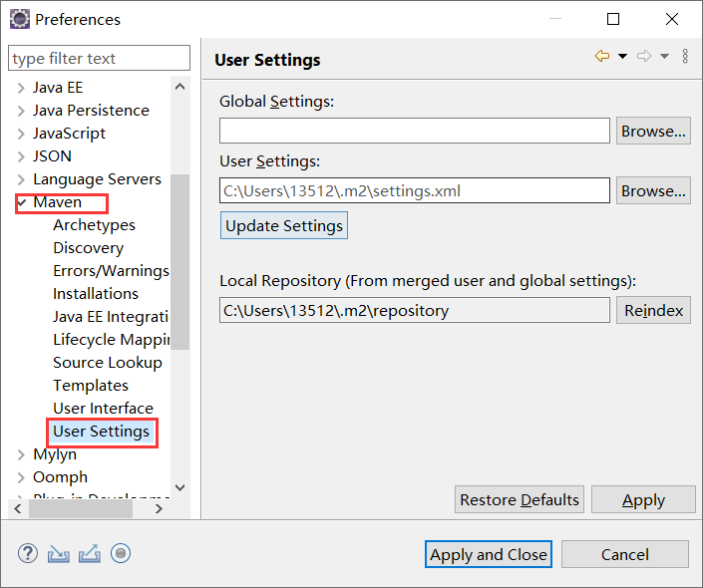Screen dimensions: 703x588
Task: Select the Oomph category
Action: click(x=60, y=477)
